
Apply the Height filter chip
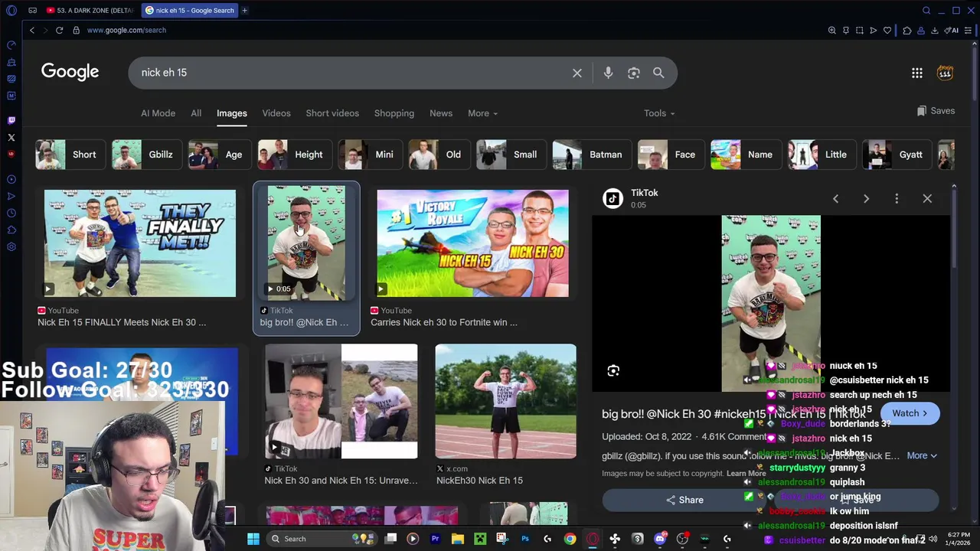[x=294, y=155]
